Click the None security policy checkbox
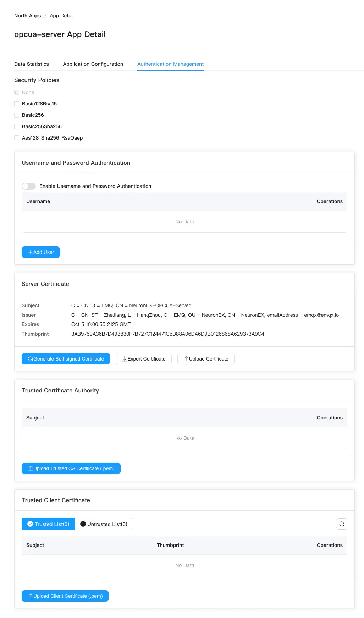364x618 pixels. [x=17, y=92]
